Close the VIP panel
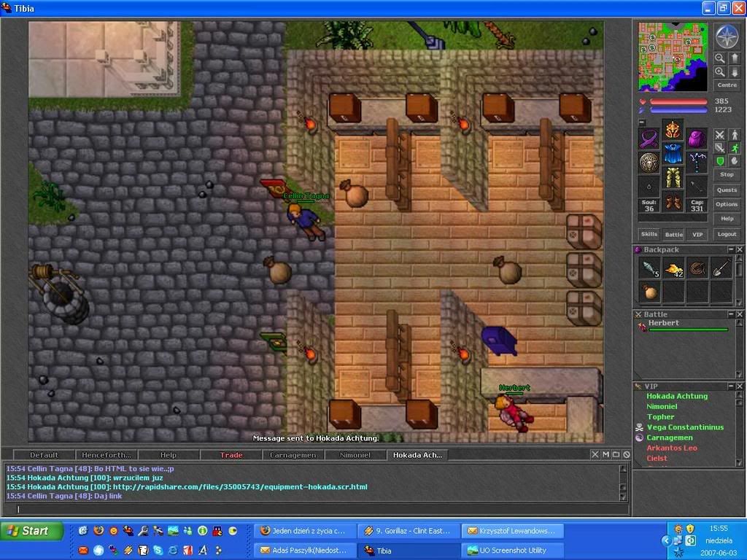This screenshot has width=747, height=560. pos(740,386)
